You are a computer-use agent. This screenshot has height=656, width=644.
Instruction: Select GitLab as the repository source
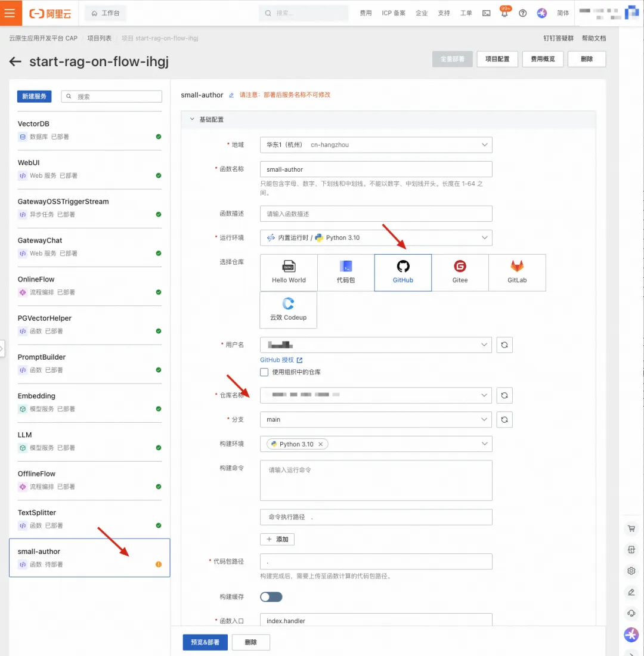pos(517,273)
